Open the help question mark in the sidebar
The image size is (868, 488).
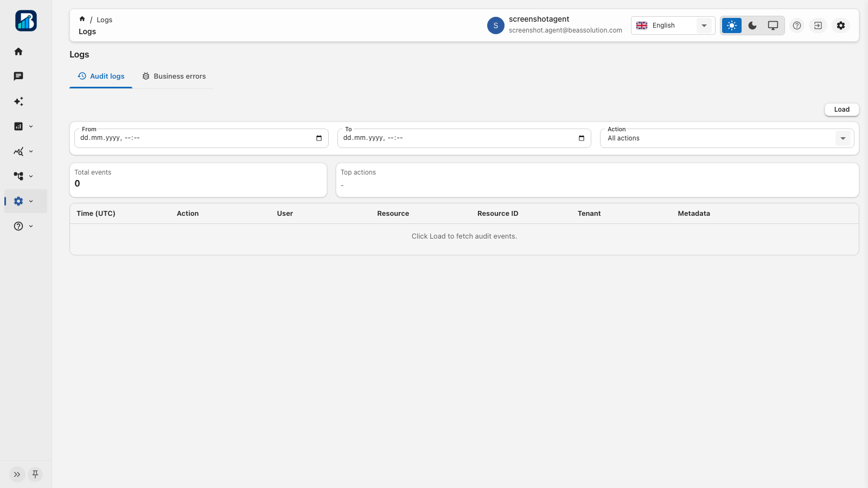coord(18,226)
